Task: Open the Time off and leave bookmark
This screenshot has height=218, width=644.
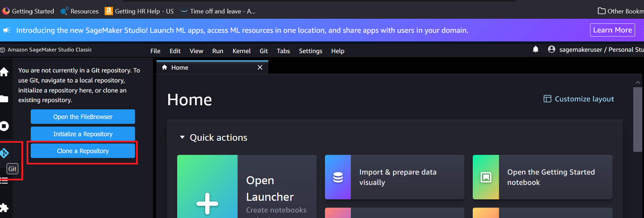Action: pos(218,11)
